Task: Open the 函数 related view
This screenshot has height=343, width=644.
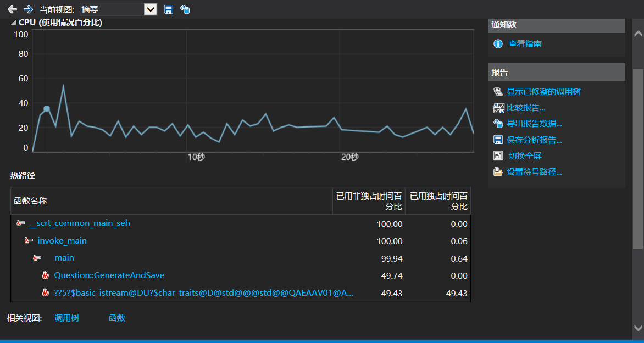Action: coord(117,318)
